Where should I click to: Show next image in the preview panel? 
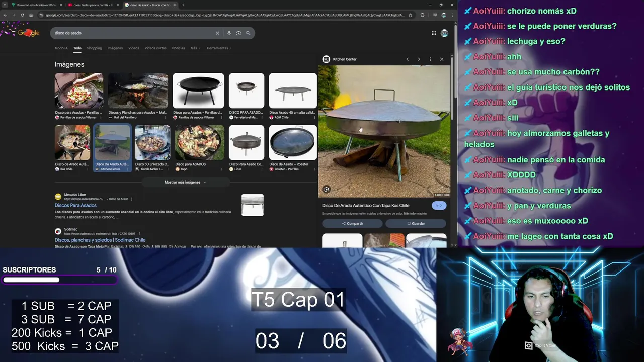click(x=419, y=59)
